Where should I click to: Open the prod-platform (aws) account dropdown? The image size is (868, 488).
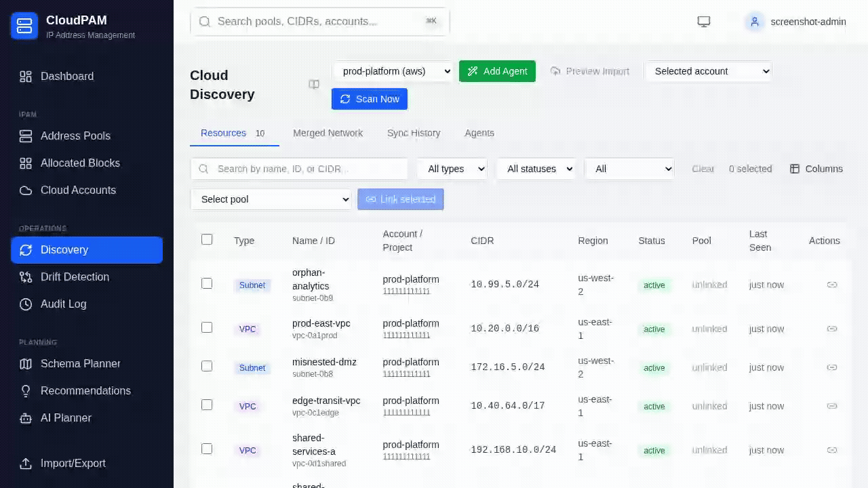(x=393, y=71)
